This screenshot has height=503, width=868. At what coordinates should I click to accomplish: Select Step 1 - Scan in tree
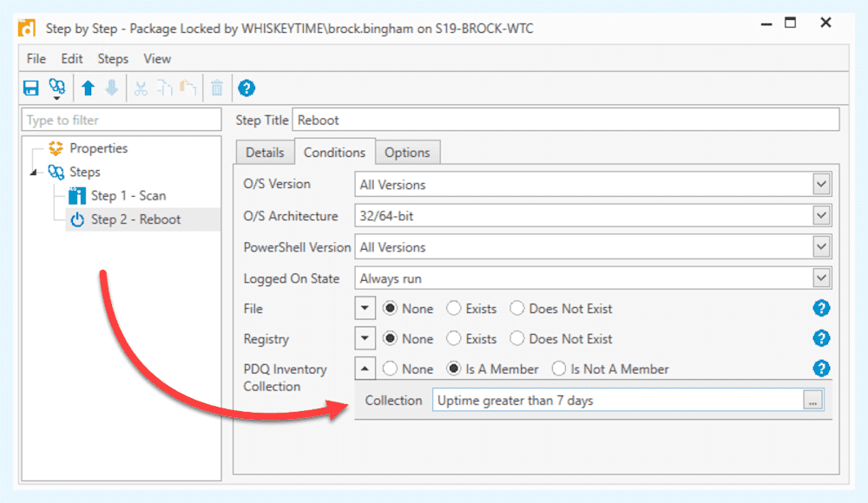(128, 196)
